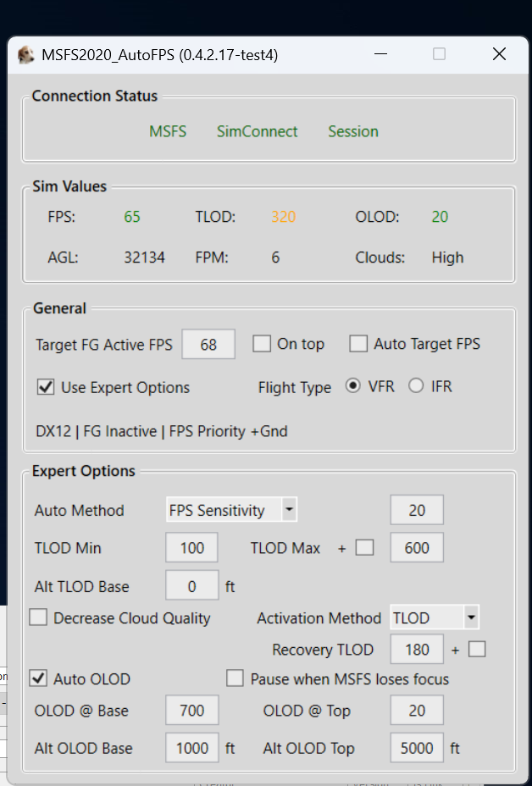Click the FPS value 65
This screenshot has height=786, width=532.
132,217
